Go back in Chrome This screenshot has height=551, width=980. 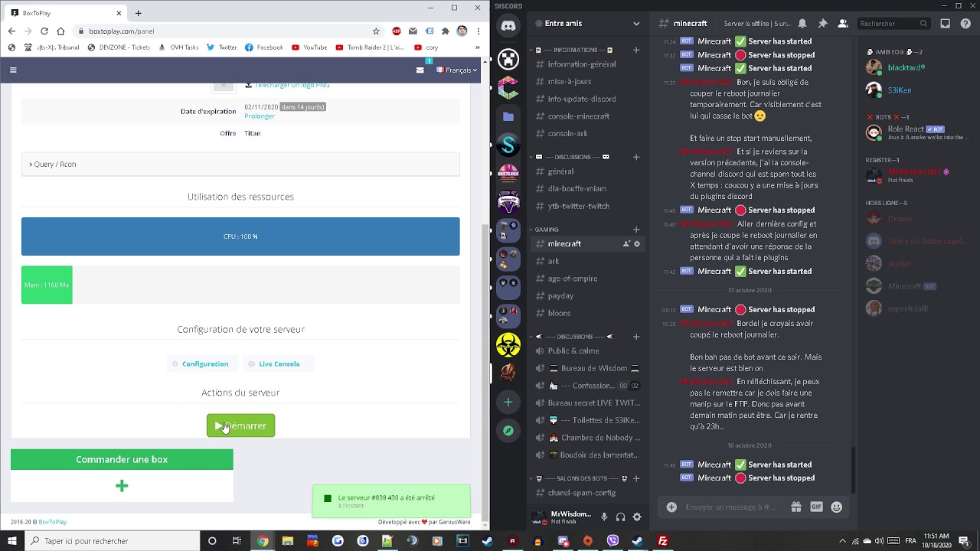11,31
